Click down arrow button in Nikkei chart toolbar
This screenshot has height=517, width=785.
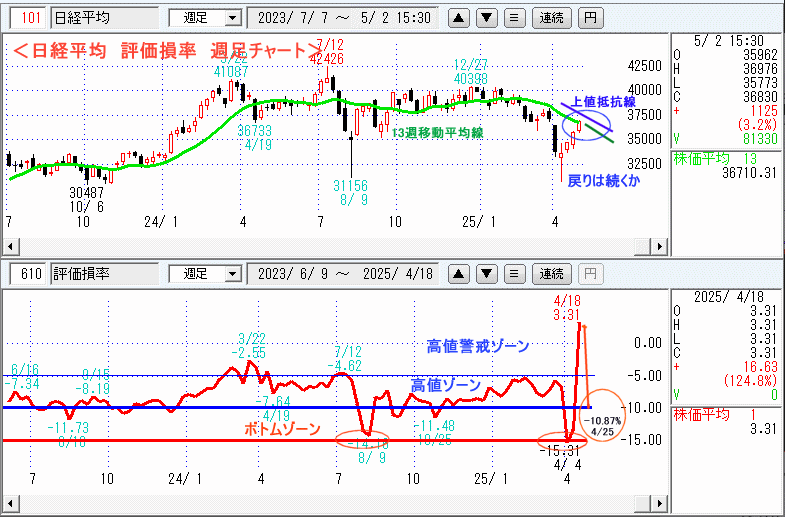(x=487, y=19)
